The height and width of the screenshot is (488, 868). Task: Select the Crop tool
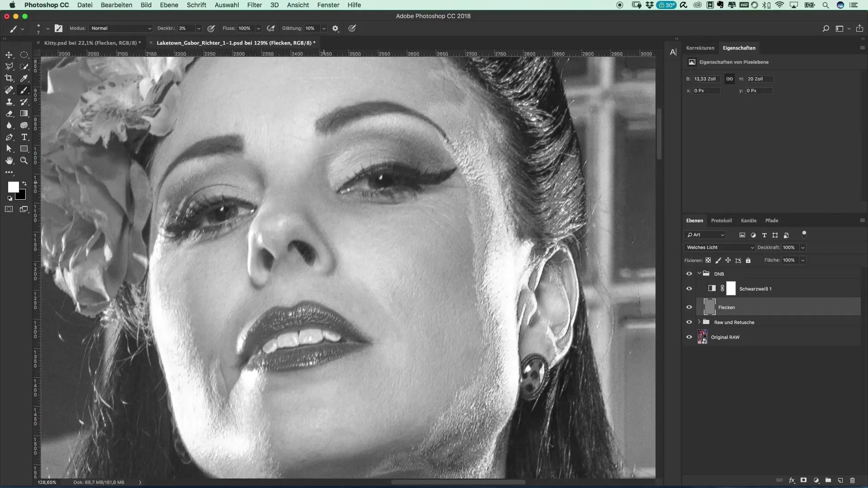coord(9,78)
